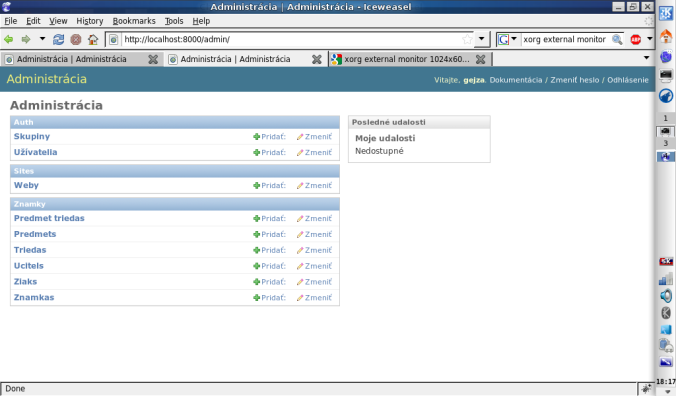Click the Stop loading icon

pos(76,39)
